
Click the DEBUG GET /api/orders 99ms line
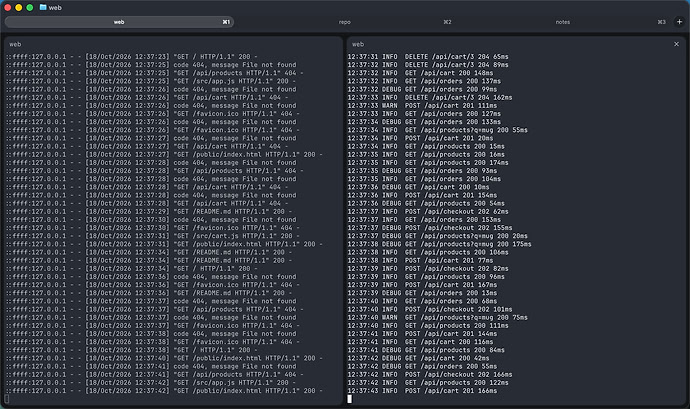pos(422,89)
